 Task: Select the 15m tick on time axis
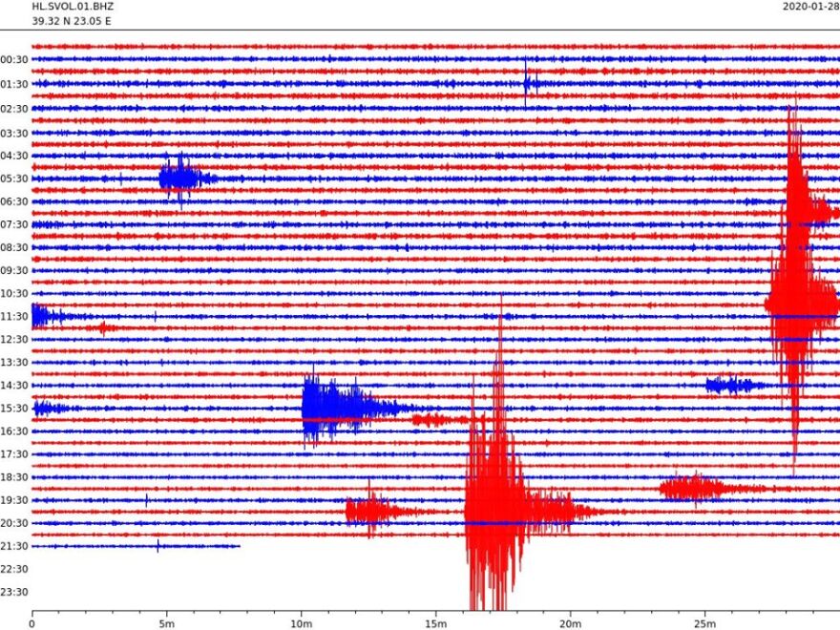coord(436,623)
